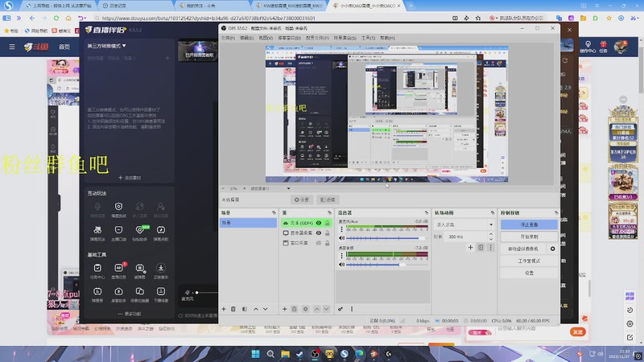Open transition properties three-dot menu

(490, 248)
